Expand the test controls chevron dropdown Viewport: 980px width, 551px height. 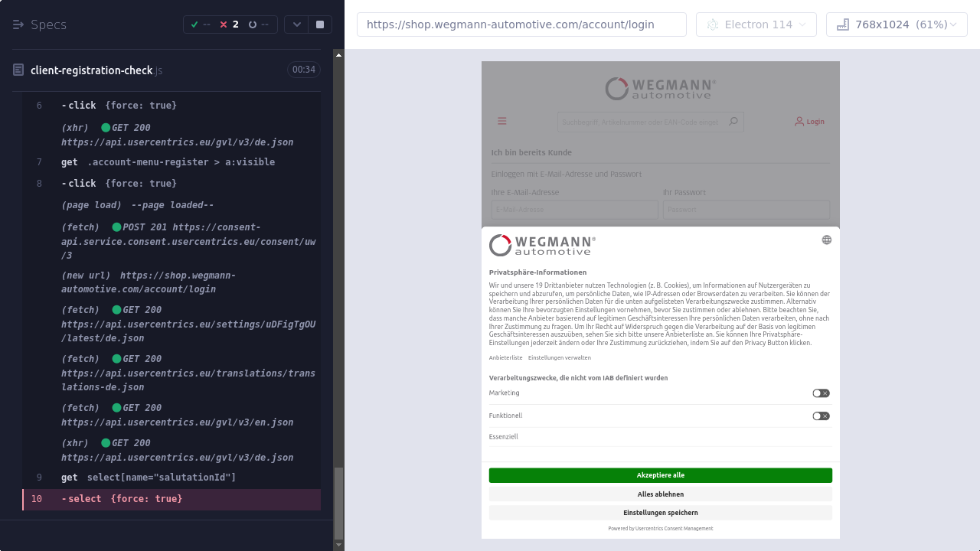tap(297, 24)
